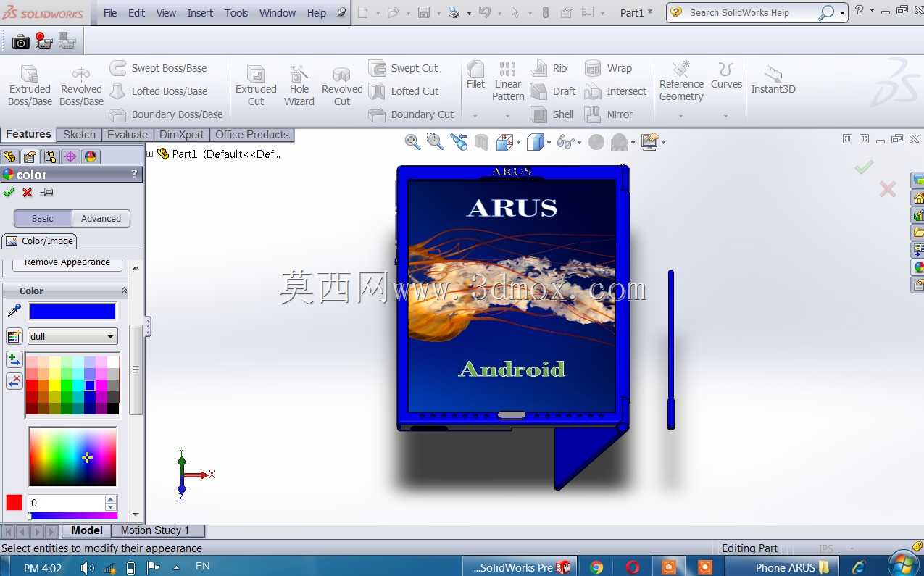Open the Curves dropdown
This screenshot has width=924, height=576.
(725, 116)
